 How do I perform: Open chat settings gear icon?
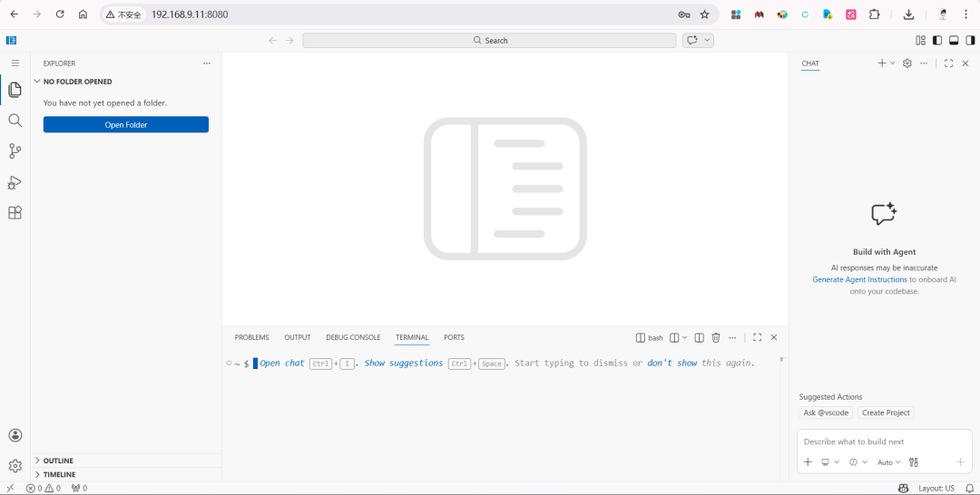pyautogui.click(x=906, y=63)
